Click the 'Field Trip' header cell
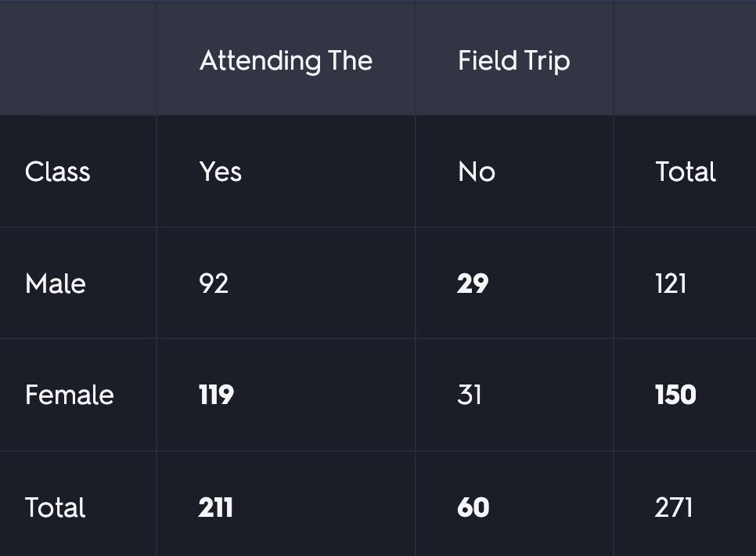The width and height of the screenshot is (756, 556). (x=514, y=61)
